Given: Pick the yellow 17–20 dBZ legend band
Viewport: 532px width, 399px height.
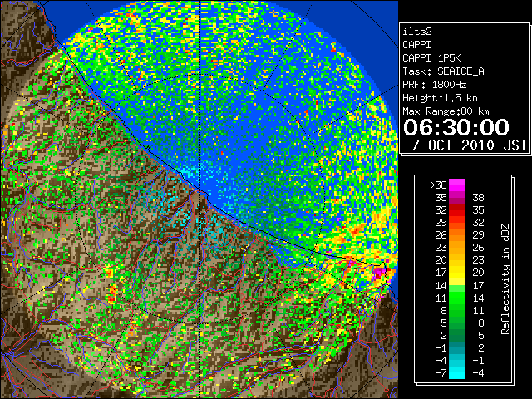Looking at the screenshot, I should 457,273.
